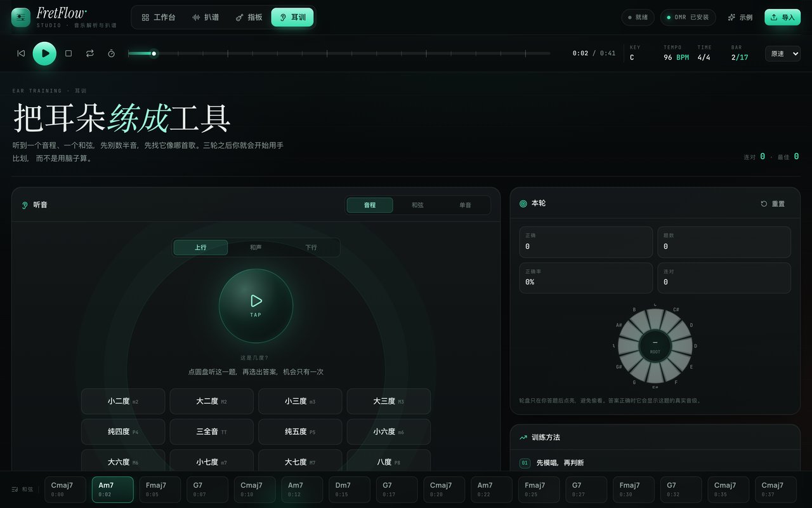
Task: Jump to Cmaj7 chord at 0:20
Action: [x=444, y=490]
